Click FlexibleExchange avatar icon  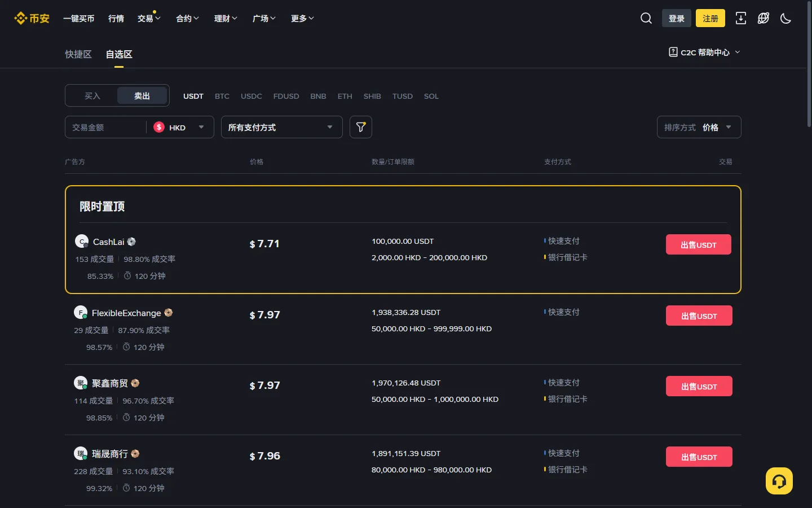coord(81,313)
